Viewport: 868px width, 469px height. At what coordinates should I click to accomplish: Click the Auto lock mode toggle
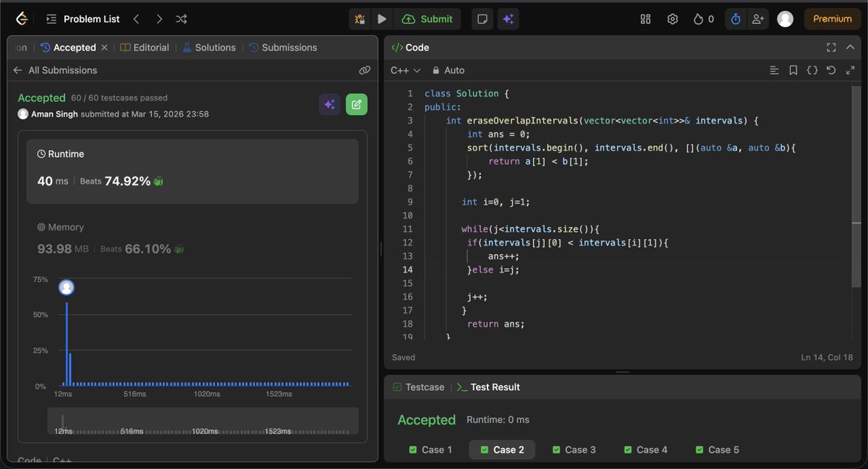(x=448, y=70)
